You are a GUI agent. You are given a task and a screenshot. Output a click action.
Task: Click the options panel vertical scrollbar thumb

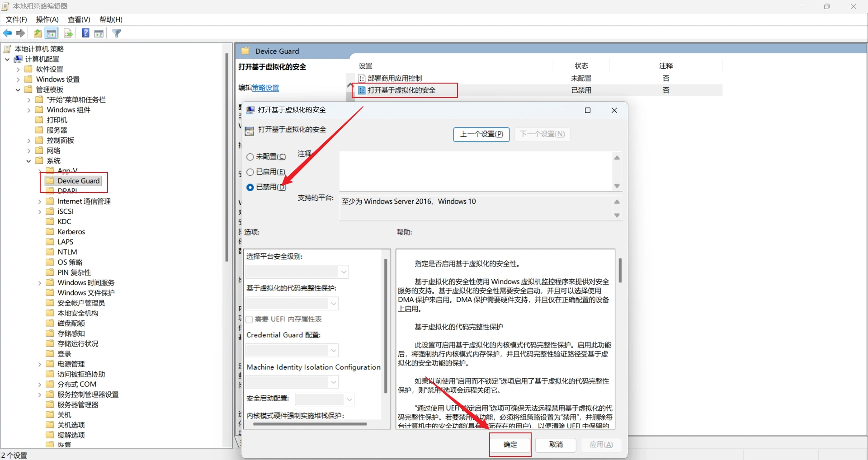pyautogui.click(x=386, y=325)
